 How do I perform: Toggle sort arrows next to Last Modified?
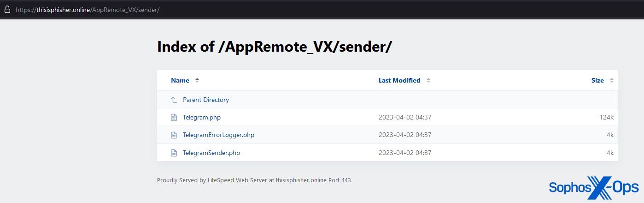coord(428,80)
